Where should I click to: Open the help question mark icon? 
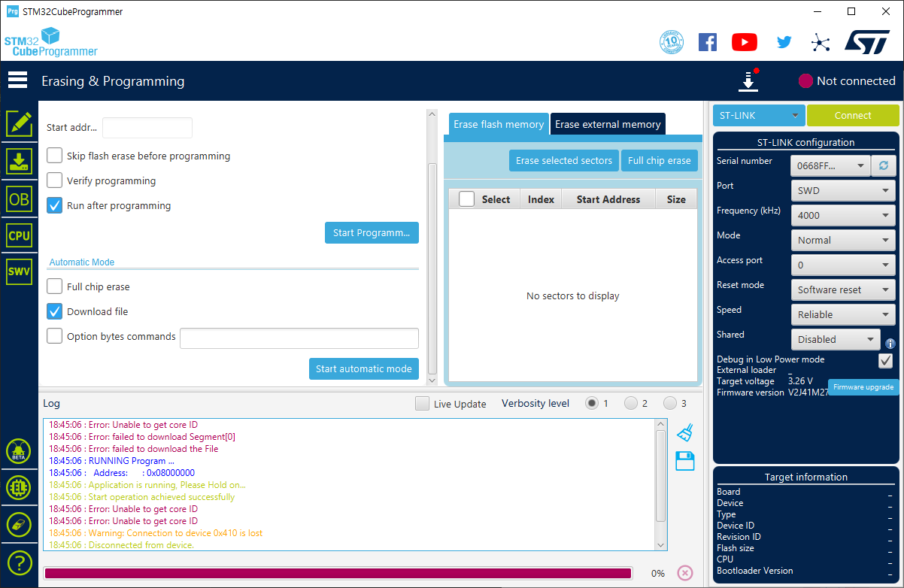point(19,562)
